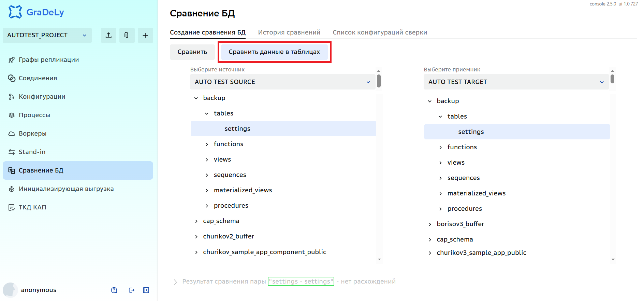Switch to История сравнений tab
Image resolution: width=644 pixels, height=302 pixels.
(289, 32)
